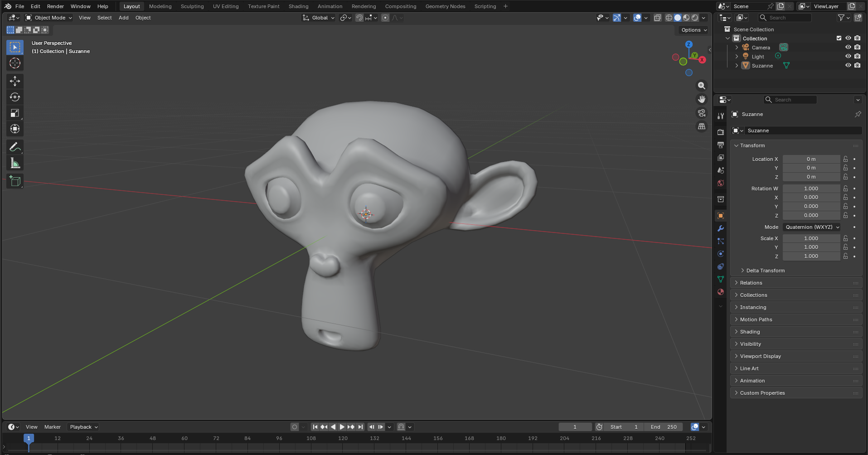Disable Suzanne in renders camera icon

click(x=857, y=65)
